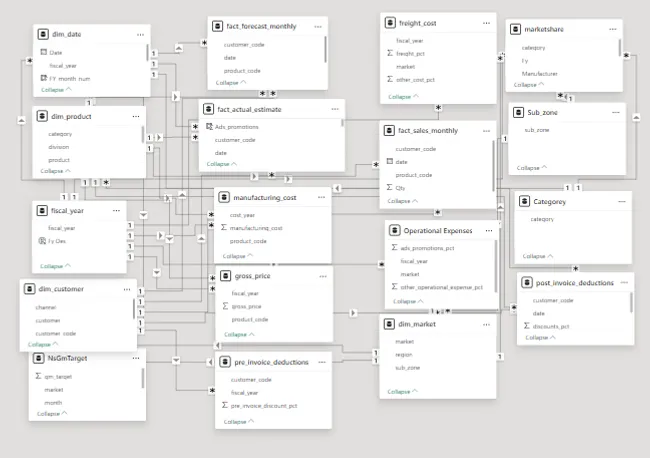Collapse the fact_forecast_monthly table

[x=230, y=82]
